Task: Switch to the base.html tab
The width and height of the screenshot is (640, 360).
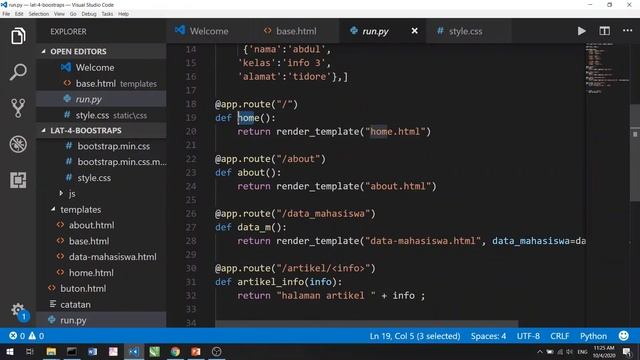Action: (x=296, y=31)
